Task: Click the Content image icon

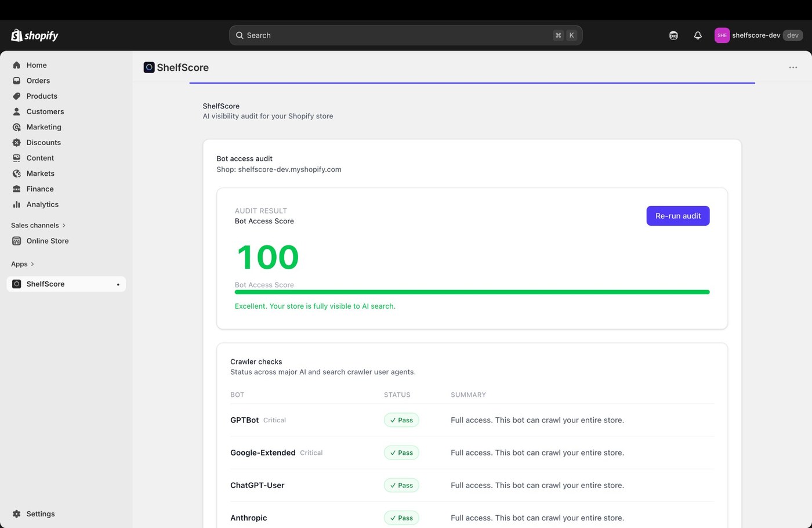Action: pos(17,158)
